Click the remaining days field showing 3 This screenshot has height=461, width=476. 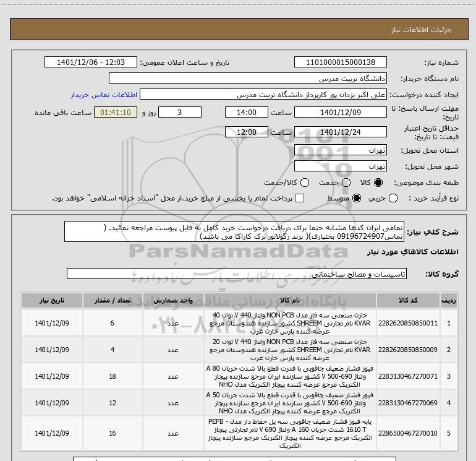tap(180, 113)
